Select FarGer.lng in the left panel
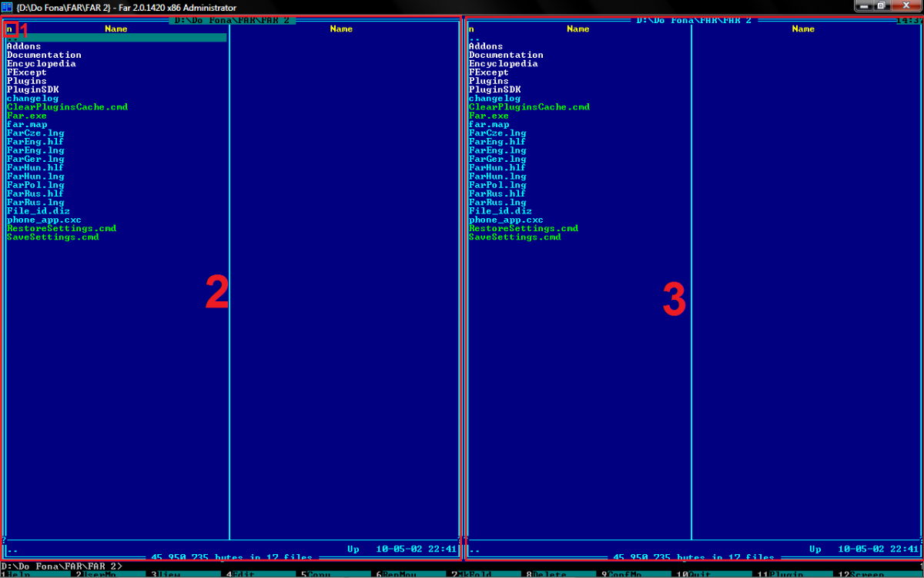Image resolution: width=924 pixels, height=578 pixels. click(x=35, y=159)
